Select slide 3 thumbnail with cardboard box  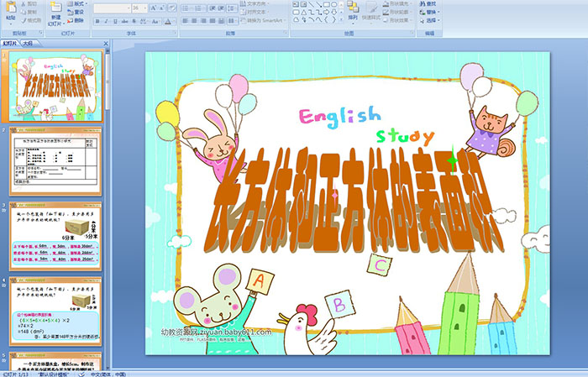tap(55, 236)
